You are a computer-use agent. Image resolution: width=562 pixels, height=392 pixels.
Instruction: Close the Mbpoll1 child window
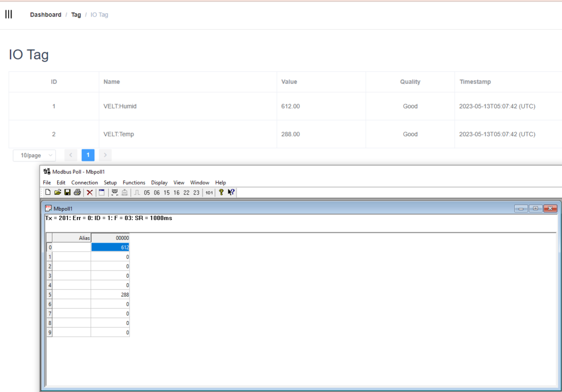click(x=550, y=209)
